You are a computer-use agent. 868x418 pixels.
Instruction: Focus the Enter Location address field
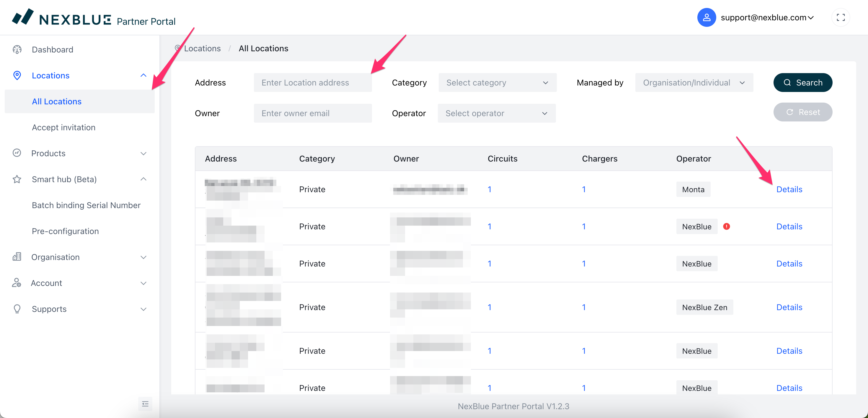[312, 83]
